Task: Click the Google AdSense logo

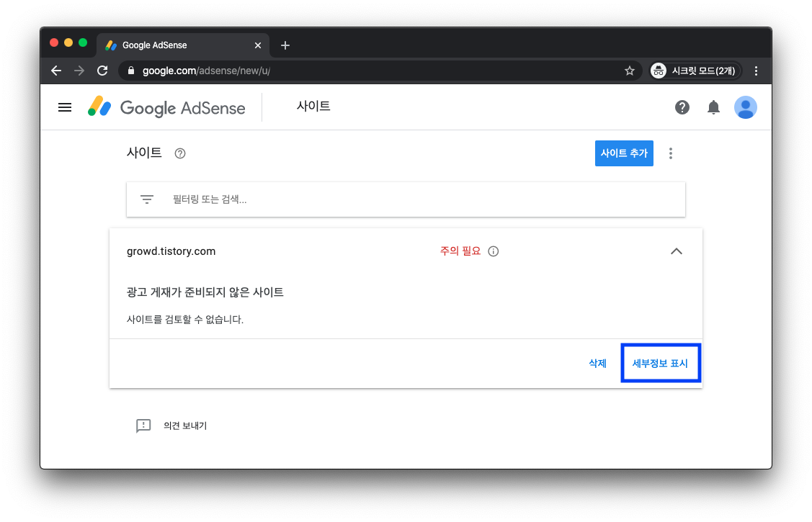Action: [166, 107]
